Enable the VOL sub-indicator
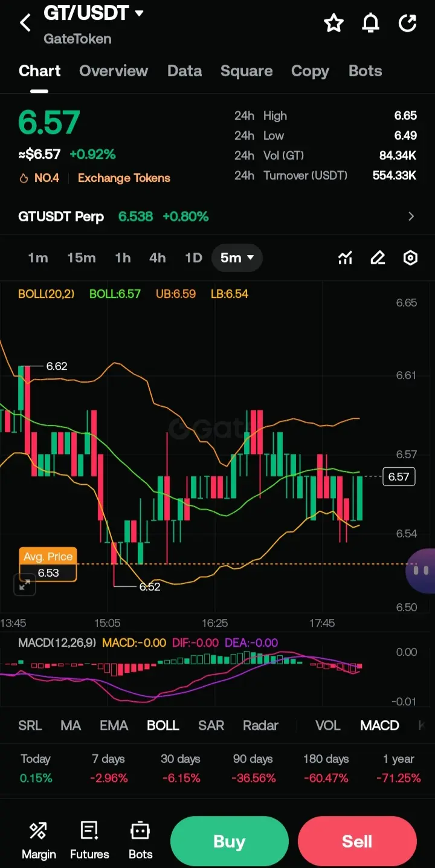Screen dimensions: 435x868 click(328, 725)
